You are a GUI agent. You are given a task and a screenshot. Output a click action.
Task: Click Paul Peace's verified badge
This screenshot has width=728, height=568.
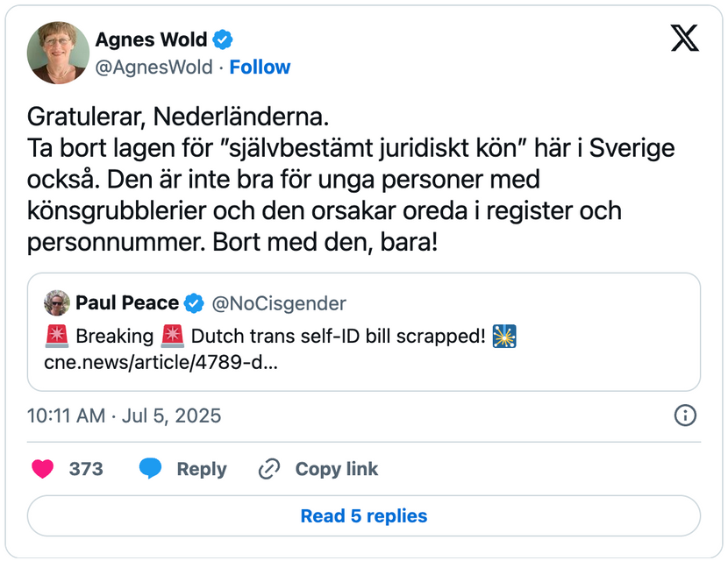pyautogui.click(x=194, y=303)
